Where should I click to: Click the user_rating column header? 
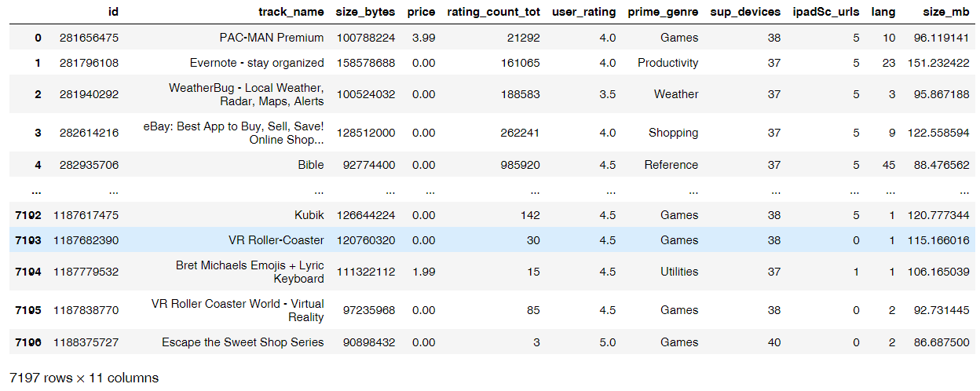tap(583, 12)
